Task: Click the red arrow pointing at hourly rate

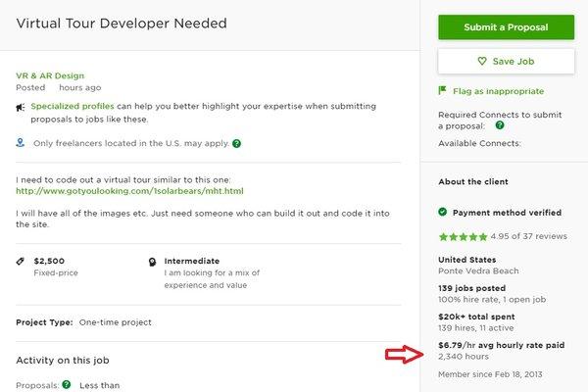Action: (402, 353)
